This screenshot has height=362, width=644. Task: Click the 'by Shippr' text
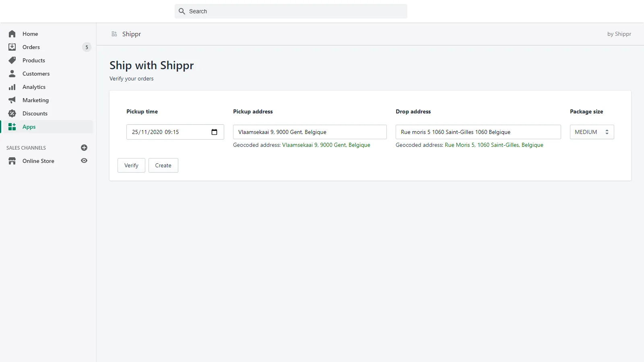pyautogui.click(x=619, y=34)
